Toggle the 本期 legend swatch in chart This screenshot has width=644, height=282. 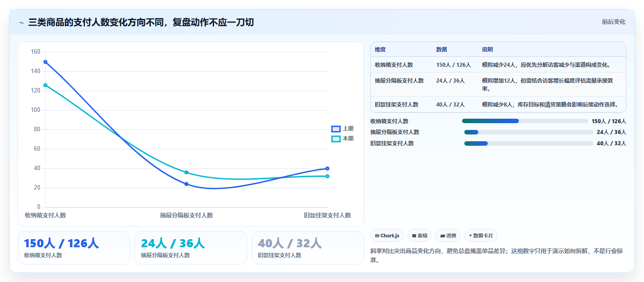click(336, 139)
